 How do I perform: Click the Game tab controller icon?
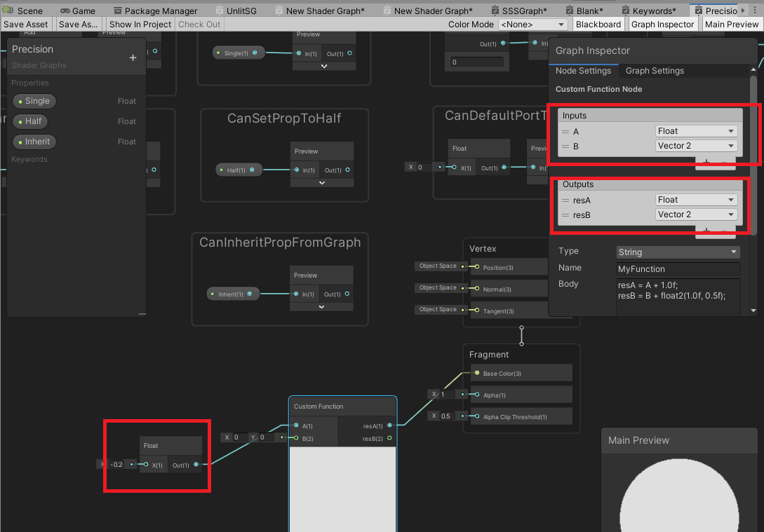pos(65,11)
